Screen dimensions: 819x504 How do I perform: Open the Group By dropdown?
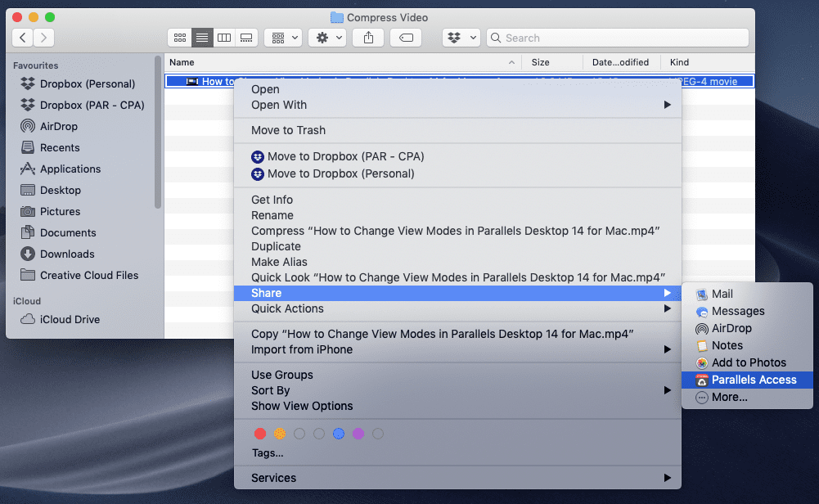click(x=282, y=37)
